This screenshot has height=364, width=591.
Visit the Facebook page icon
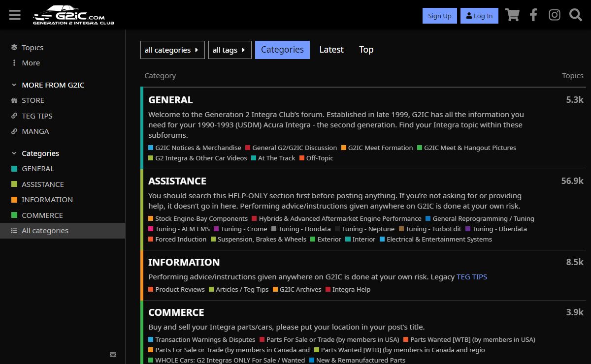tap(533, 15)
